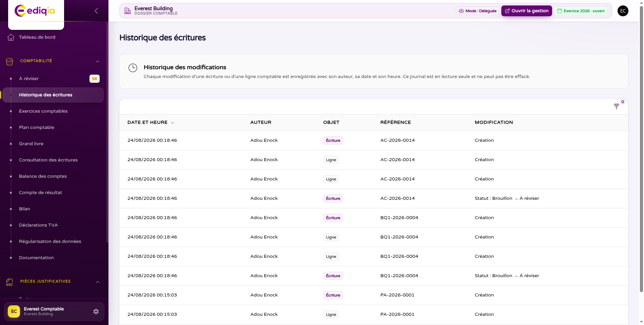Click Écriture tag on PA-2026-0001 Création row
Viewport: 644px width, 325px height.
(333, 295)
